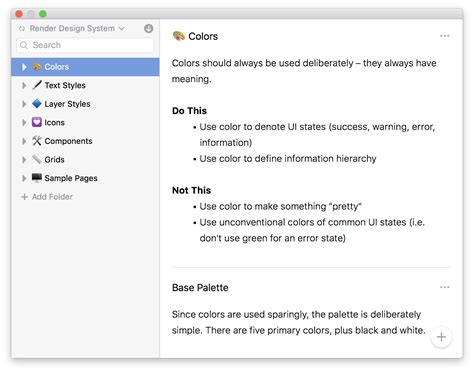Click the Sample Pages monitor icon
474x372 pixels.
click(x=37, y=178)
